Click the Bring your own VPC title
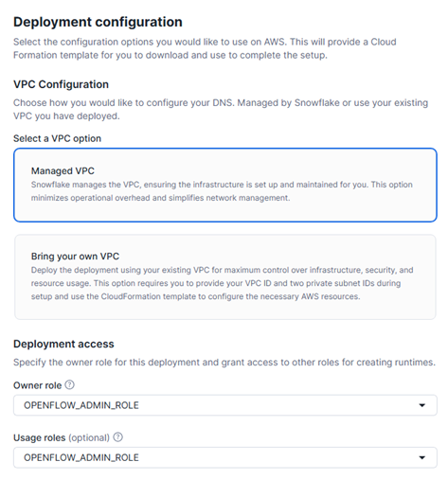The height and width of the screenshot is (480, 448). [75, 257]
